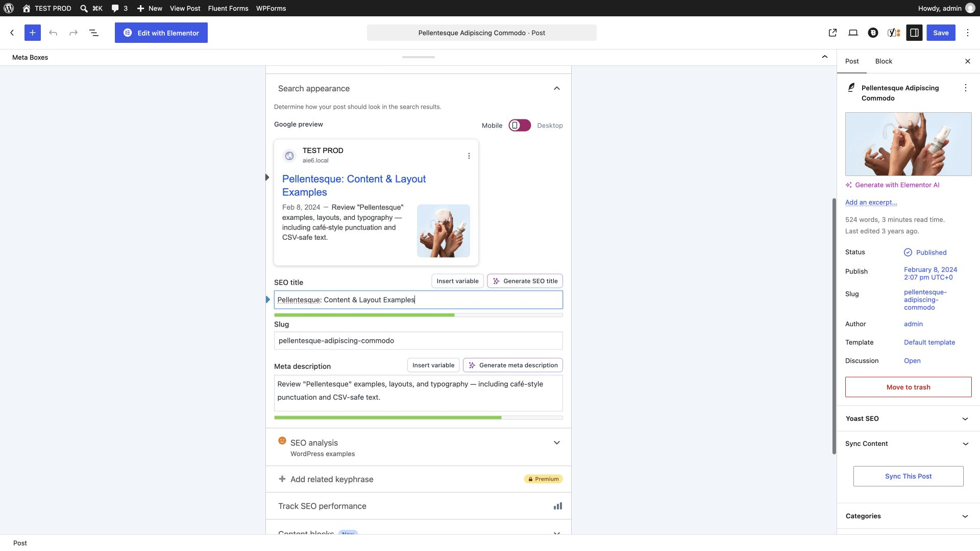Redo the last change
This screenshot has width=980, height=551.
pyautogui.click(x=73, y=33)
